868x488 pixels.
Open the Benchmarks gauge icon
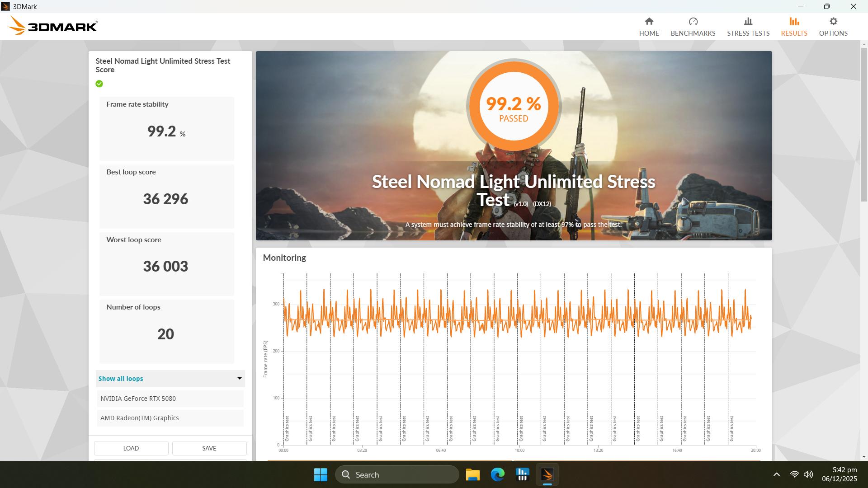[x=693, y=22]
